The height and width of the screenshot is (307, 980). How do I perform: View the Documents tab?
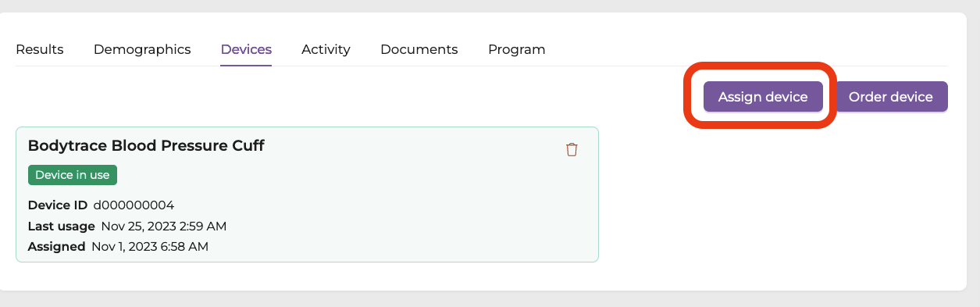click(419, 49)
